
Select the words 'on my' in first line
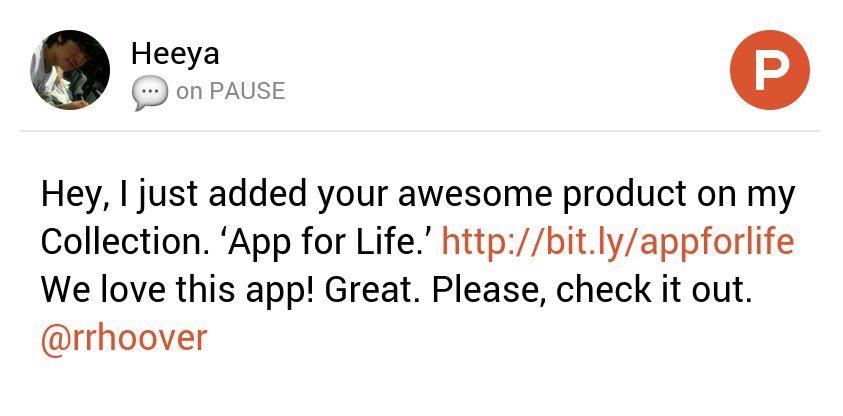coord(746,197)
